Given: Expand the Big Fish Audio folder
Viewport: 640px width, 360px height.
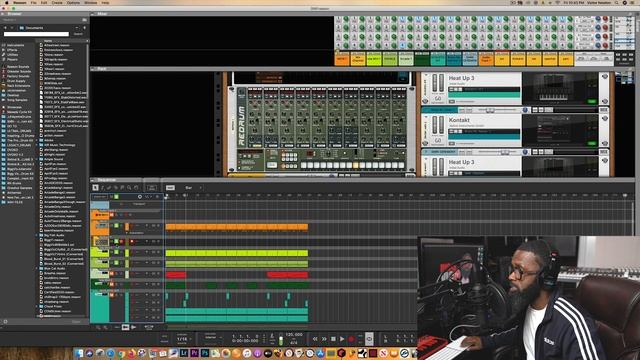Looking at the screenshot, I should coord(37,235).
